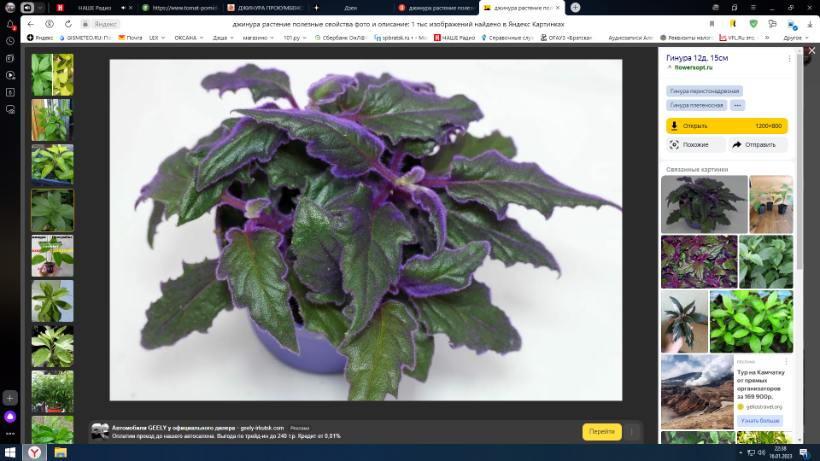Viewport: 820px width, 461px height.
Task: Reload the page with the refresh icon
Action: click(68, 24)
